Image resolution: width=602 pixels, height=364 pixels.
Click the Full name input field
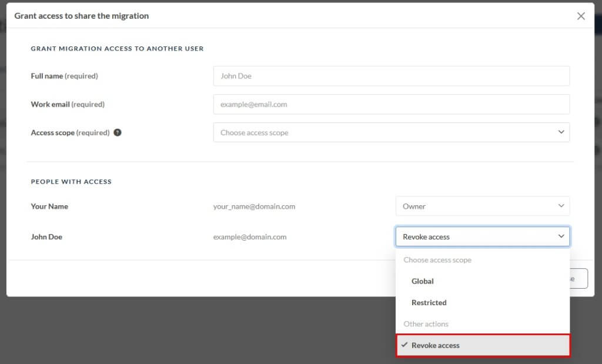click(x=391, y=76)
